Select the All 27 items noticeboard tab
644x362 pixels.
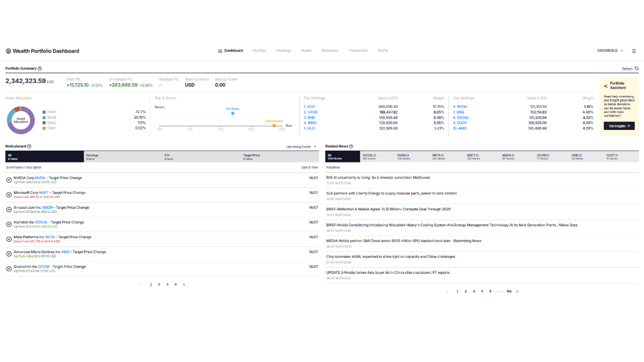tap(44, 157)
